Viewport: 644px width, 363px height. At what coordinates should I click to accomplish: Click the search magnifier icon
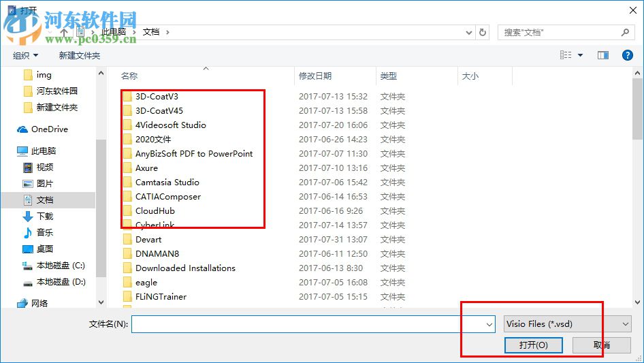625,32
